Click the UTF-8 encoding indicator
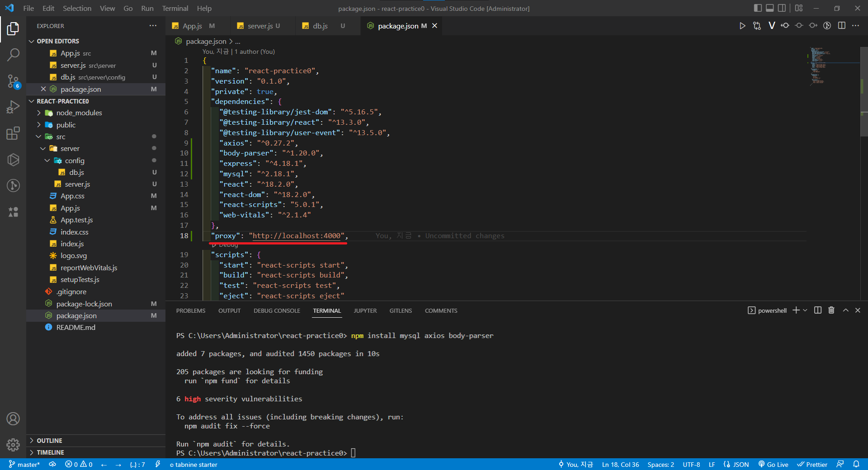 691,464
